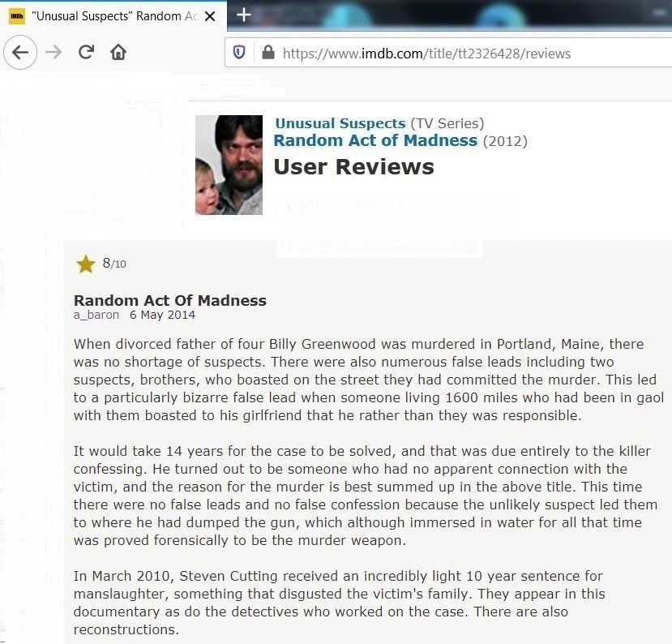Image resolution: width=672 pixels, height=644 pixels.
Task: Open reviewer a_baron's profile link
Action: (96, 315)
